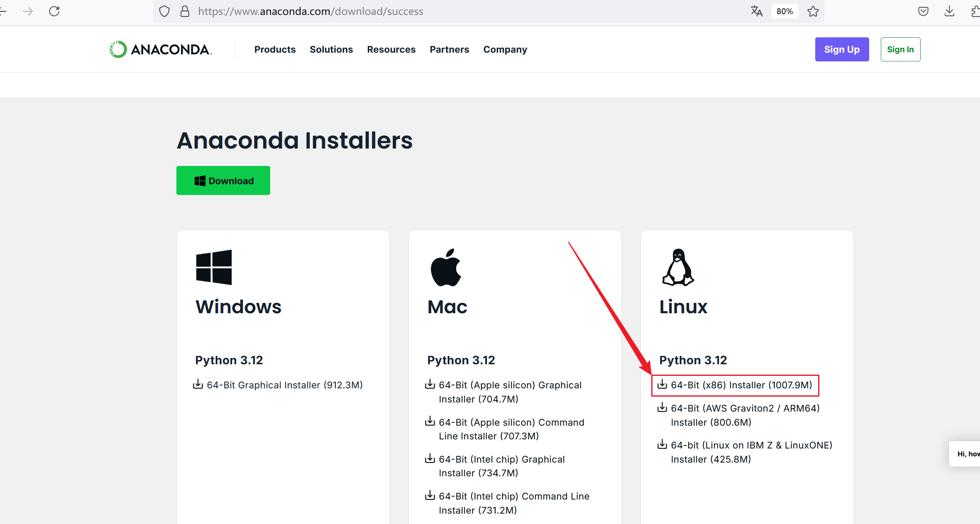This screenshot has width=980, height=524.
Task: Open the extensions puzzle icon
Action: tap(975, 11)
